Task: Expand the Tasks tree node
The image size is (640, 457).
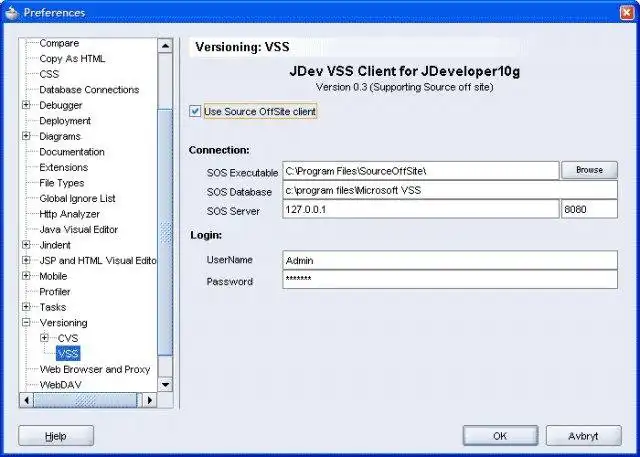Action: click(x=26, y=307)
